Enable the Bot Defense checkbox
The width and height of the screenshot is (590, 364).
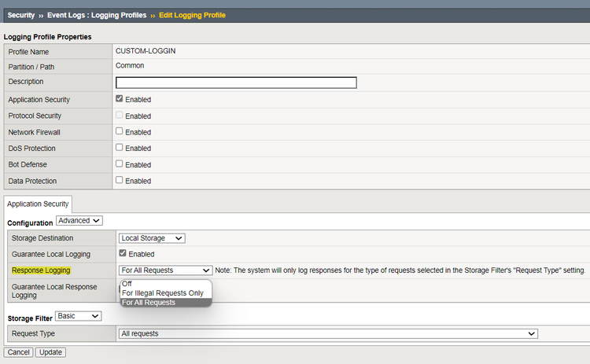coord(119,164)
